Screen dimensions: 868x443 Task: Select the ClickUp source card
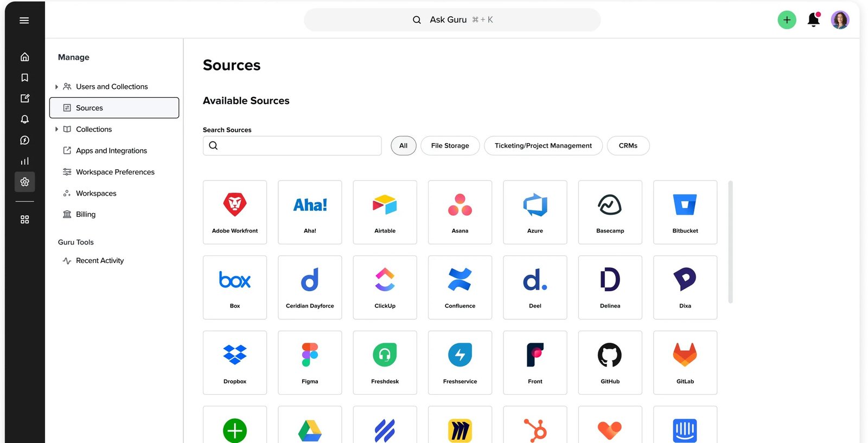[x=385, y=287]
